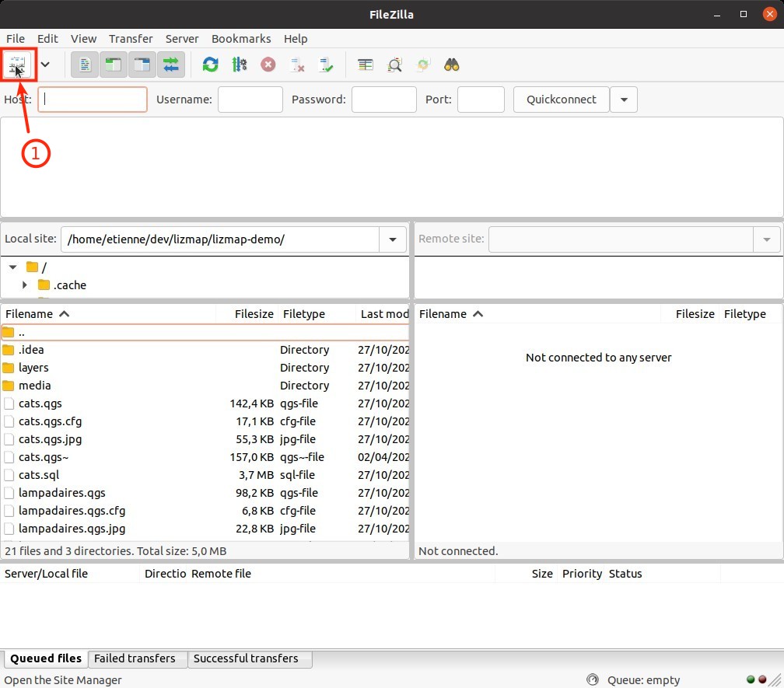Focus the Password input field
Screen dimensions: 784x688
click(384, 100)
